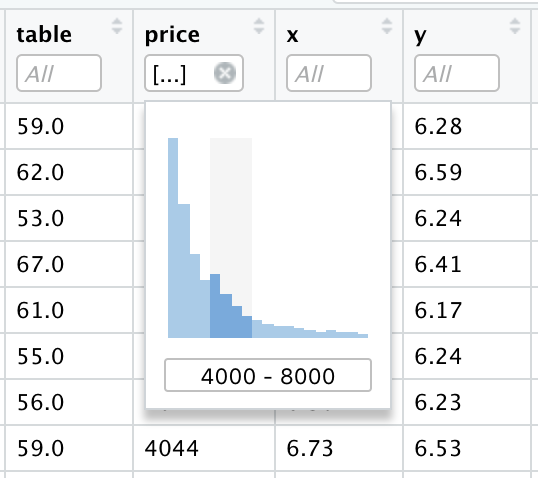Select the y cell showing 6.53

coord(438,448)
